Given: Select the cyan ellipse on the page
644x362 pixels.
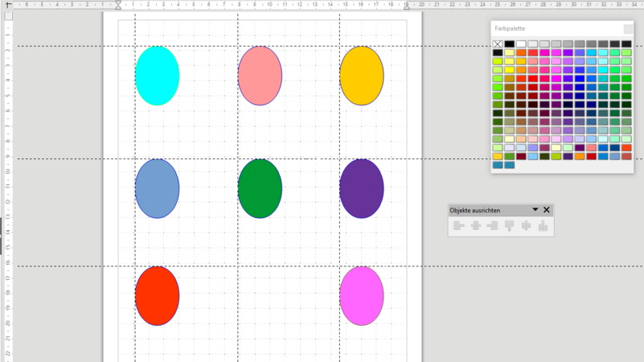Looking at the screenshot, I should [x=157, y=76].
